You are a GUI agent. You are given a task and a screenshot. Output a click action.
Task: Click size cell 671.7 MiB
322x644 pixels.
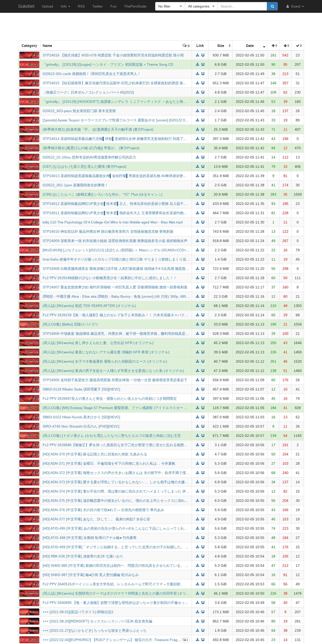(x=221, y=436)
